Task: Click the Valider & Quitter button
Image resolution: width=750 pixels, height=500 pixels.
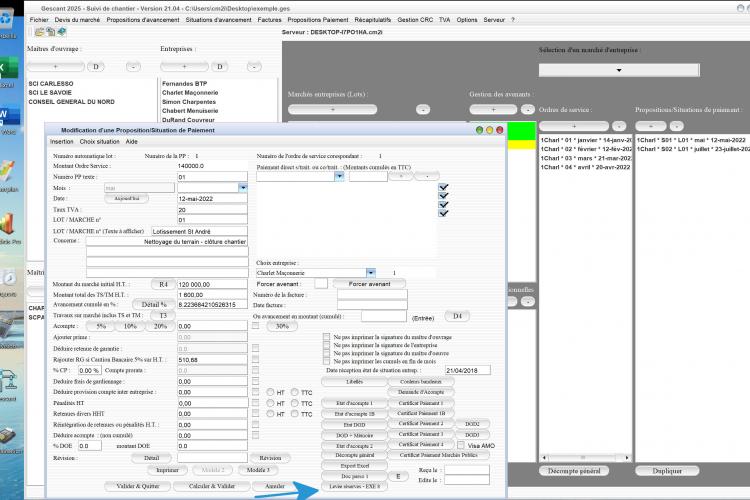Action: point(138,486)
